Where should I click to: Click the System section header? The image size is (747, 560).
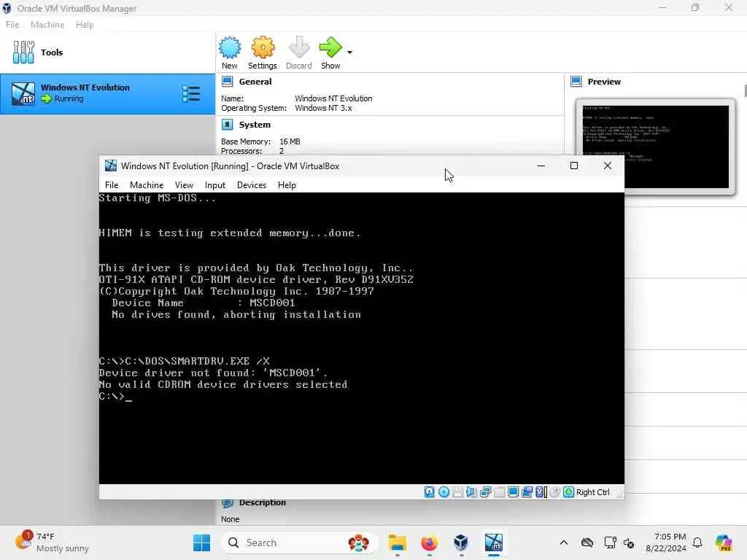click(x=255, y=125)
